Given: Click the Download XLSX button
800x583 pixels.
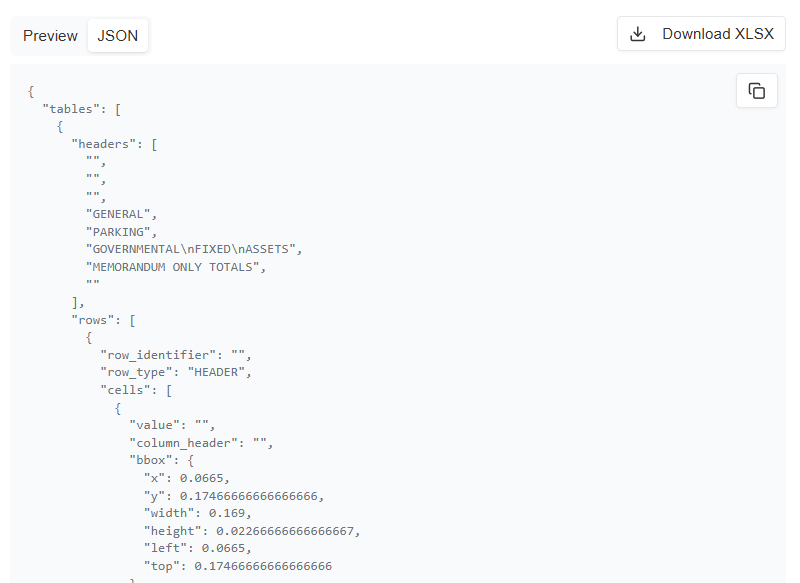Looking at the screenshot, I should [x=701, y=34].
